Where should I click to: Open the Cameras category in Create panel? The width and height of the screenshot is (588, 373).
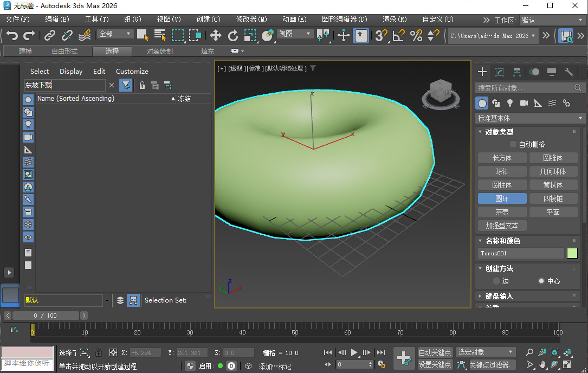tap(524, 103)
